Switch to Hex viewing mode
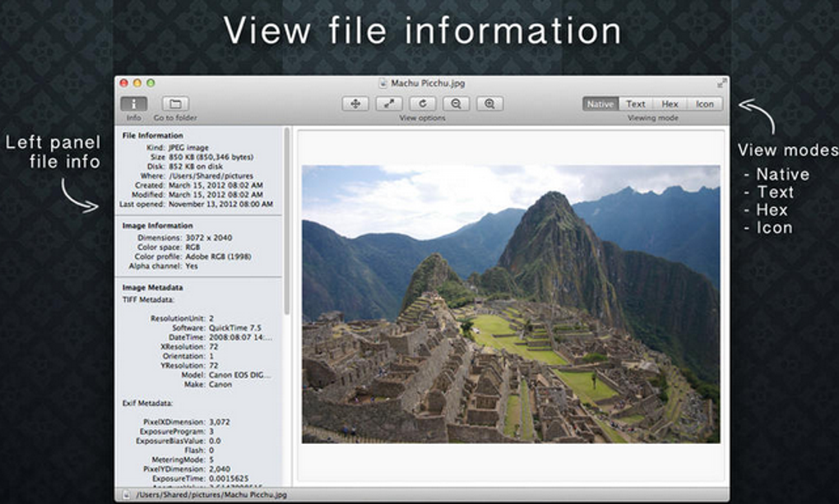This screenshot has width=839, height=504. [670, 104]
